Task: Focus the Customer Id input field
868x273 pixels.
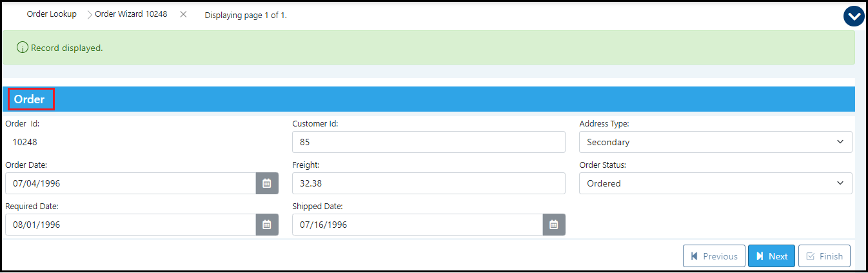Action: tap(428, 142)
